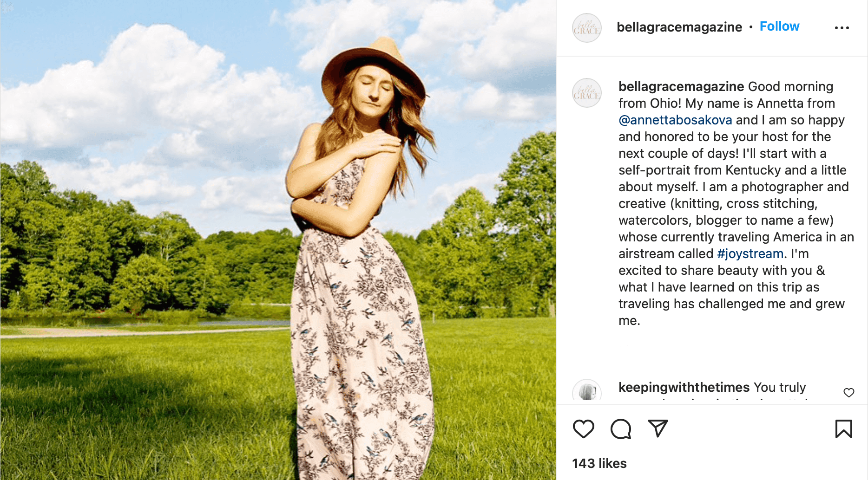The image size is (868, 480).
Task: Click bellagracemagazine username in the header
Action: point(679,27)
